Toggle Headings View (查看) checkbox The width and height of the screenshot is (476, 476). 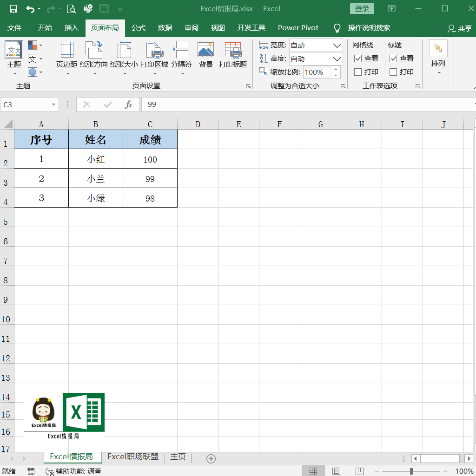tap(393, 59)
